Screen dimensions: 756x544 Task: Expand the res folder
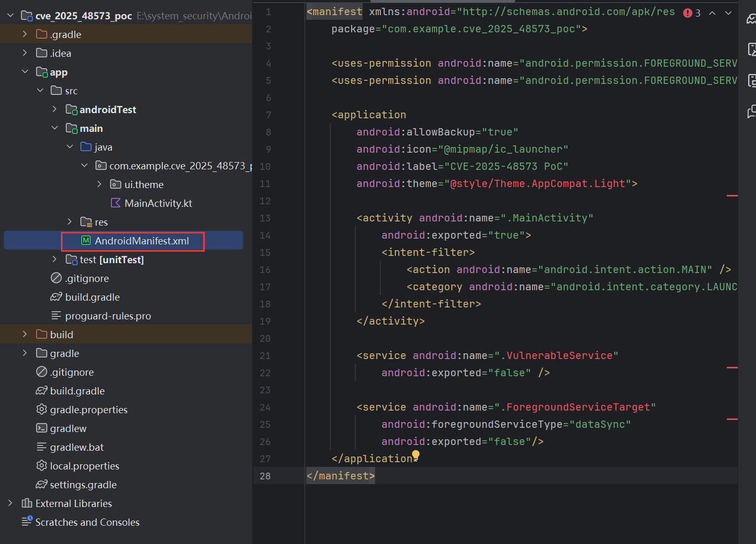click(x=70, y=222)
